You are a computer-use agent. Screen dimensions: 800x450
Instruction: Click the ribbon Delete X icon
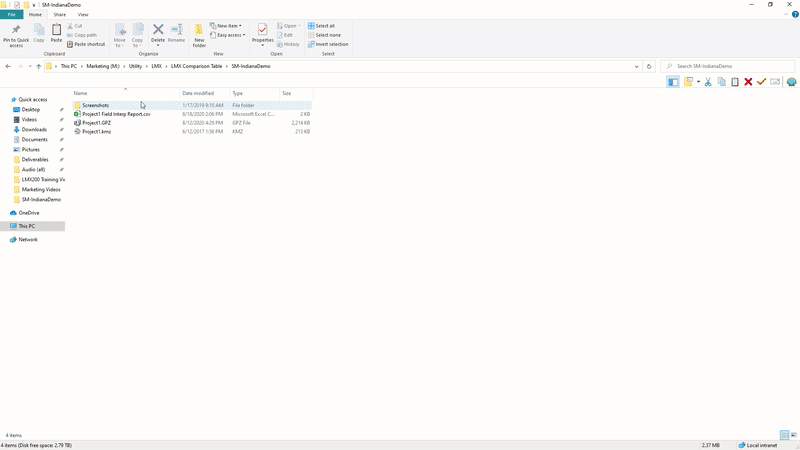pos(158,30)
